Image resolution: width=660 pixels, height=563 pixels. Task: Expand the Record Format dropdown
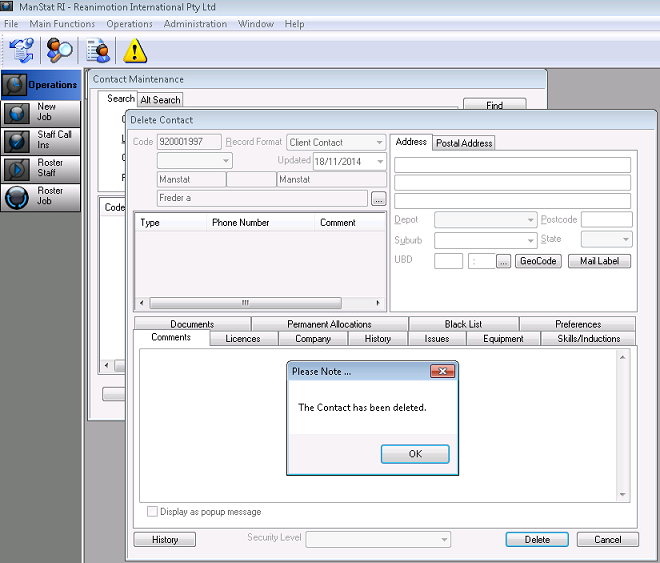(378, 143)
